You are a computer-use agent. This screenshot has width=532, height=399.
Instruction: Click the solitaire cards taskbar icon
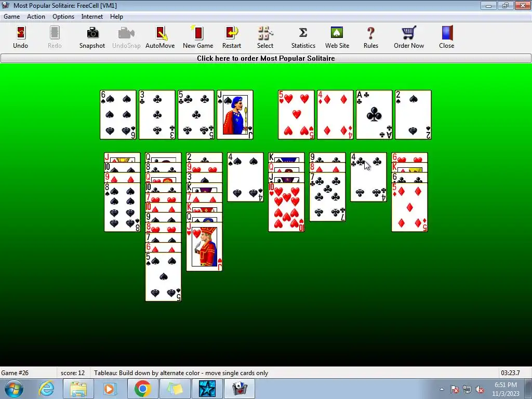click(239, 389)
